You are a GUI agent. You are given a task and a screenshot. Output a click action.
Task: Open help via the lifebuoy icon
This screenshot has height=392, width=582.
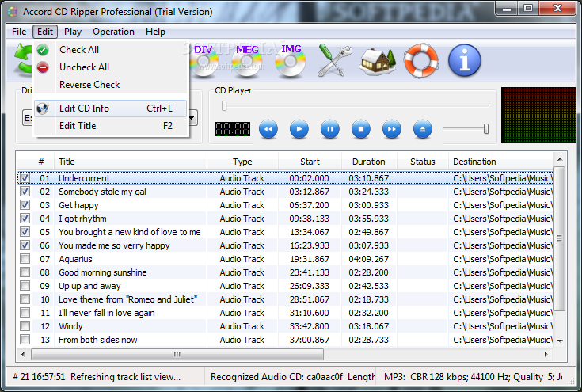click(x=421, y=60)
